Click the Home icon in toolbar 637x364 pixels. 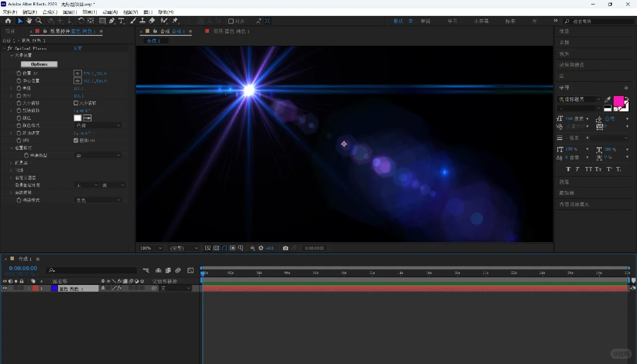click(8, 21)
